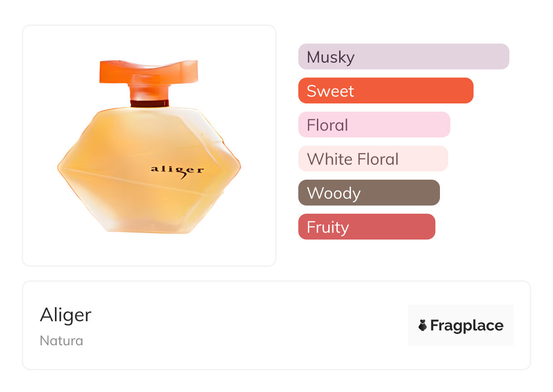The image size is (553, 392).
Task: Click the white space below the bottle
Action: pos(149,250)
